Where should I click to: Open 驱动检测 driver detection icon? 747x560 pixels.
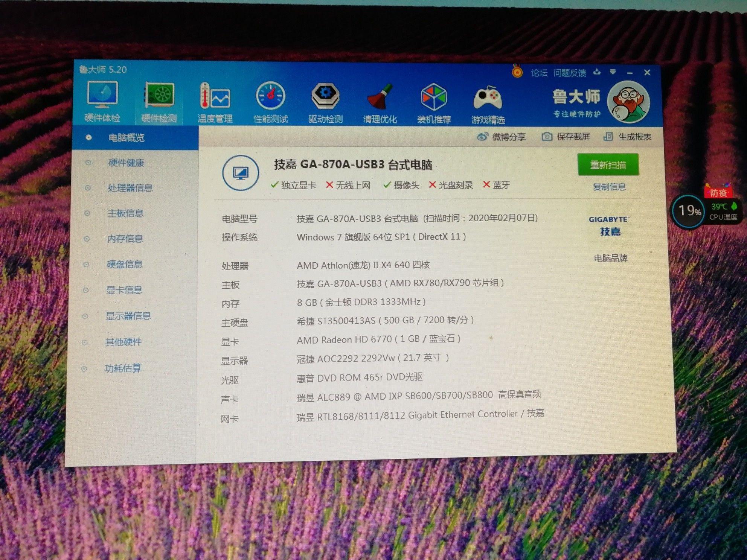[325, 102]
